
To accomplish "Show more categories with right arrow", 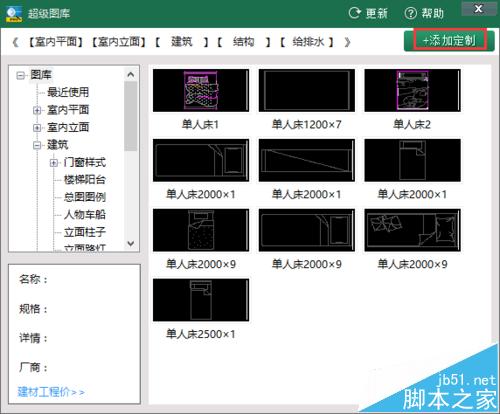I will (347, 42).
